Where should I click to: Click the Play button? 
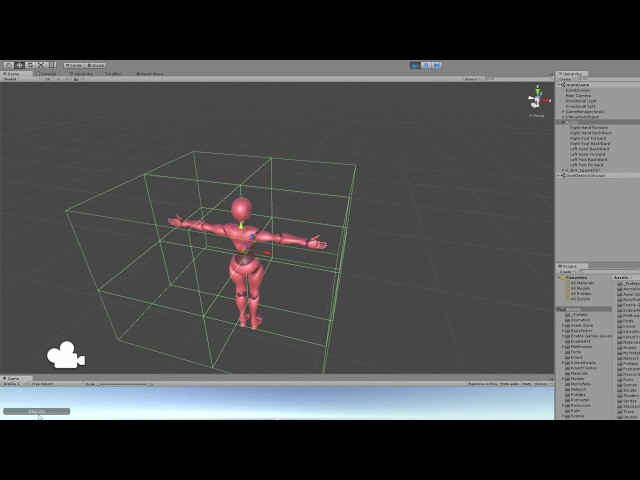click(415, 65)
